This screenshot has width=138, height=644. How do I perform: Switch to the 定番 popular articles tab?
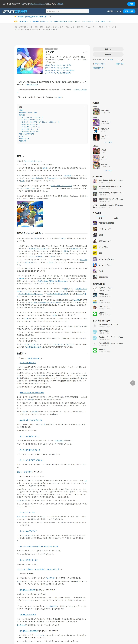[x=116, y=218]
